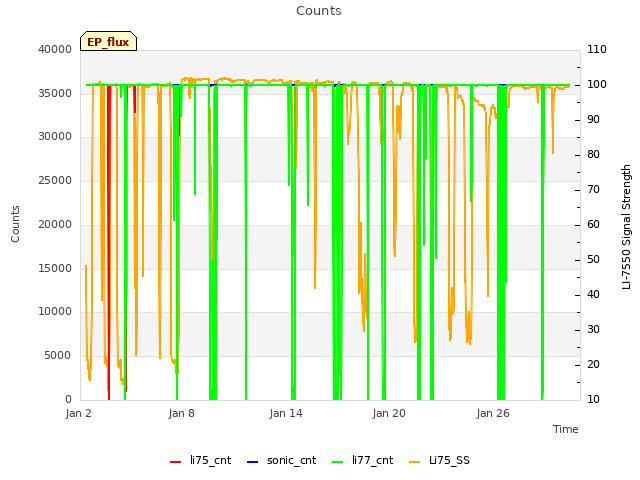Click the blue sonic_cnt legend swatch

coord(253,462)
